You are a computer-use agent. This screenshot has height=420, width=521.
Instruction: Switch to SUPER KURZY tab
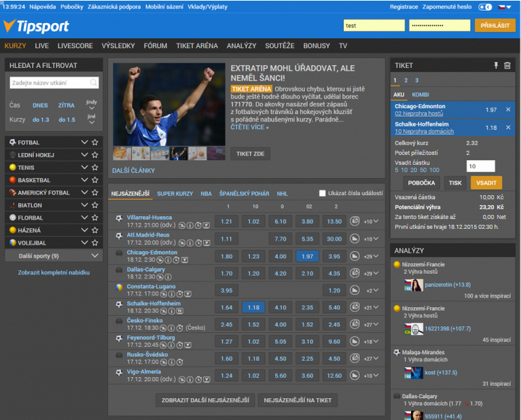tap(175, 194)
